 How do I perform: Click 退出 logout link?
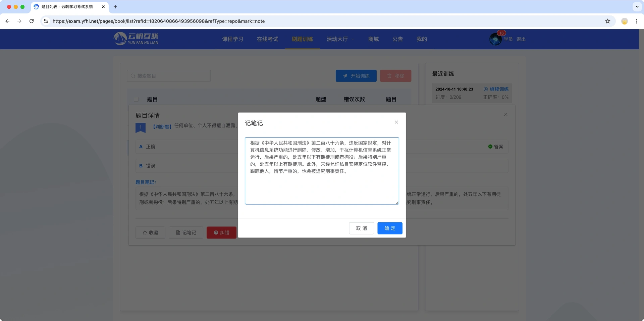pyautogui.click(x=521, y=39)
